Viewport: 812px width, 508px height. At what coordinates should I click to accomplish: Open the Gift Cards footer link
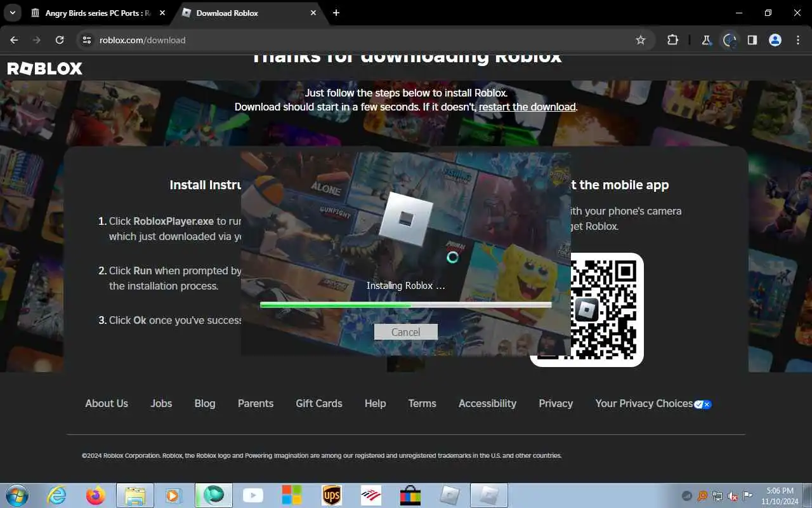[x=319, y=403]
